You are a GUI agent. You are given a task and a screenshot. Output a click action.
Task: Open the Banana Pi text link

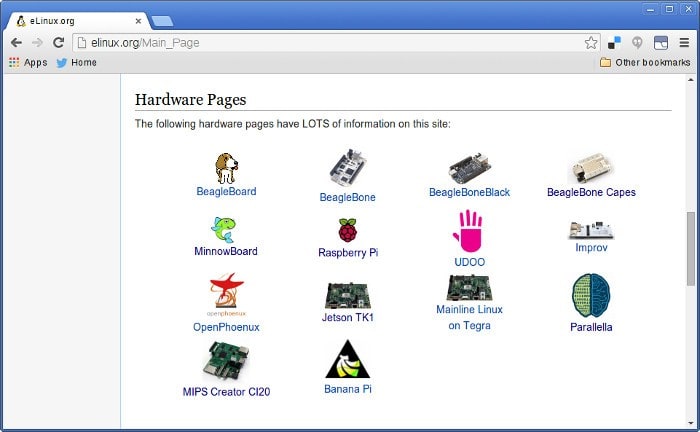pyautogui.click(x=348, y=389)
